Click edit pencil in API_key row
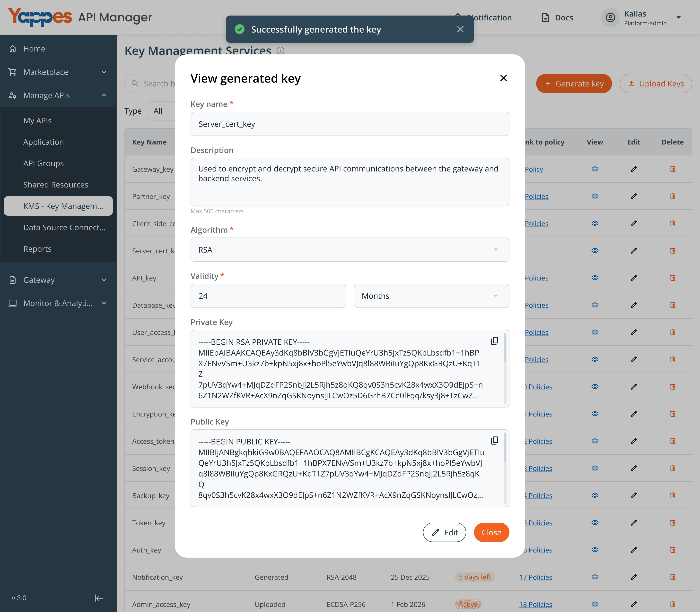Screen dimensions: 700x612 pyautogui.click(x=634, y=278)
